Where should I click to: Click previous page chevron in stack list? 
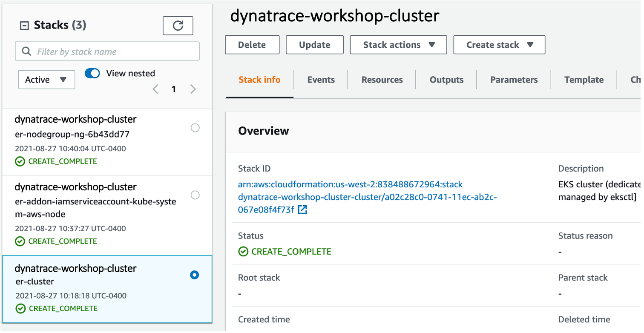pyautogui.click(x=155, y=89)
